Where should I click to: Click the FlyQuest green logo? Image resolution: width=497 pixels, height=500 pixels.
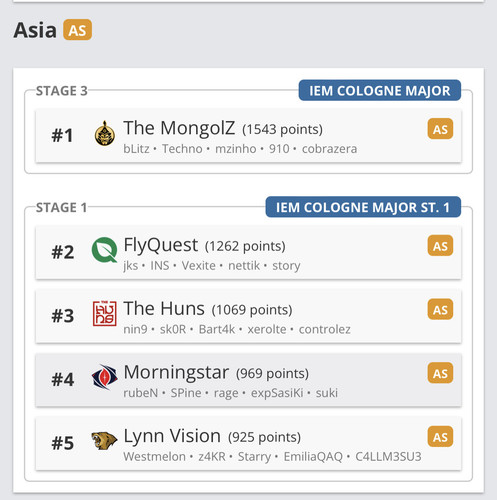click(x=104, y=250)
